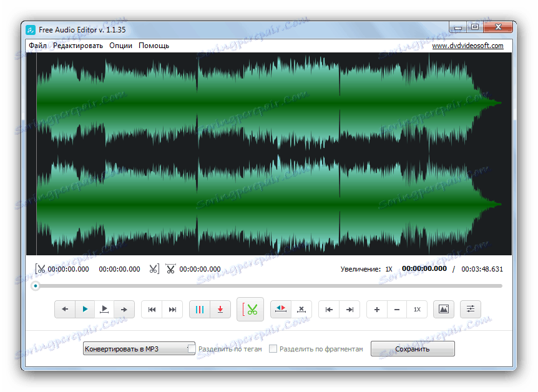Open the Редактировать menu

point(78,46)
